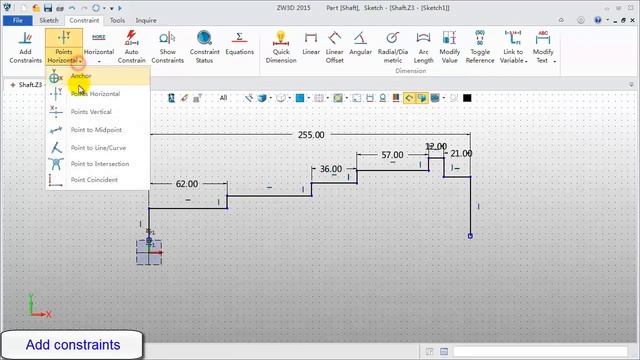Click the 36.00 dimension value

coord(331,169)
